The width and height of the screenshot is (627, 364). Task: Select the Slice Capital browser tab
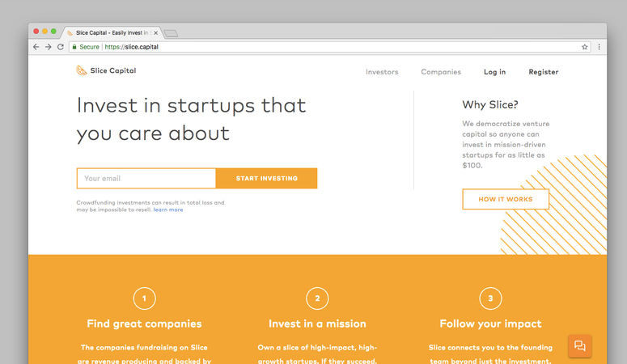pyautogui.click(x=109, y=33)
